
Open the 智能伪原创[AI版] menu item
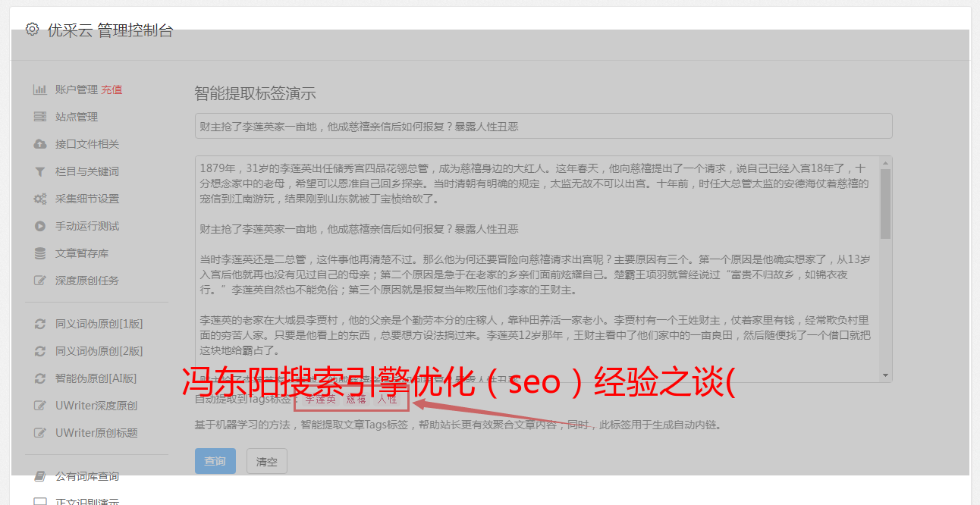(96, 378)
